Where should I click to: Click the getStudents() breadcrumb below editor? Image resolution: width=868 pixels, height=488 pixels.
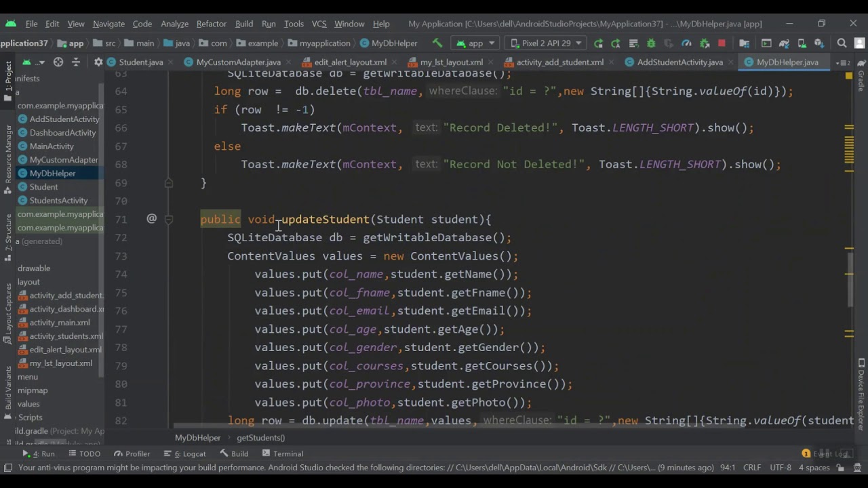point(260,437)
